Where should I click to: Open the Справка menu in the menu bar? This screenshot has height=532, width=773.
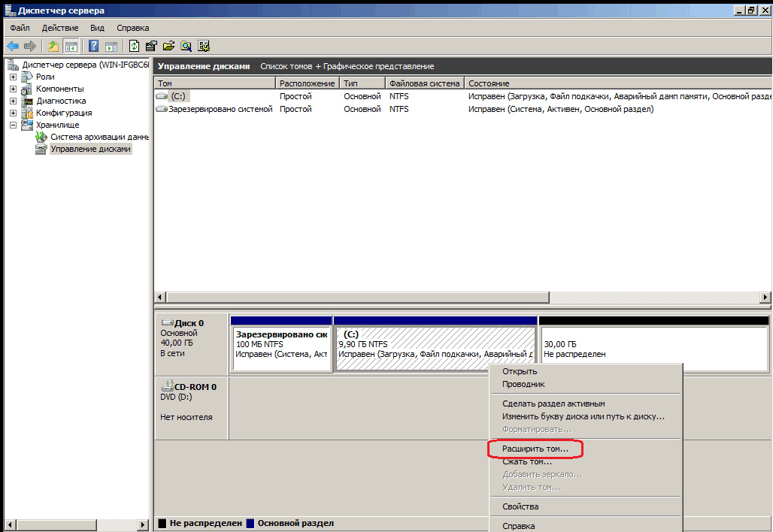pos(132,28)
